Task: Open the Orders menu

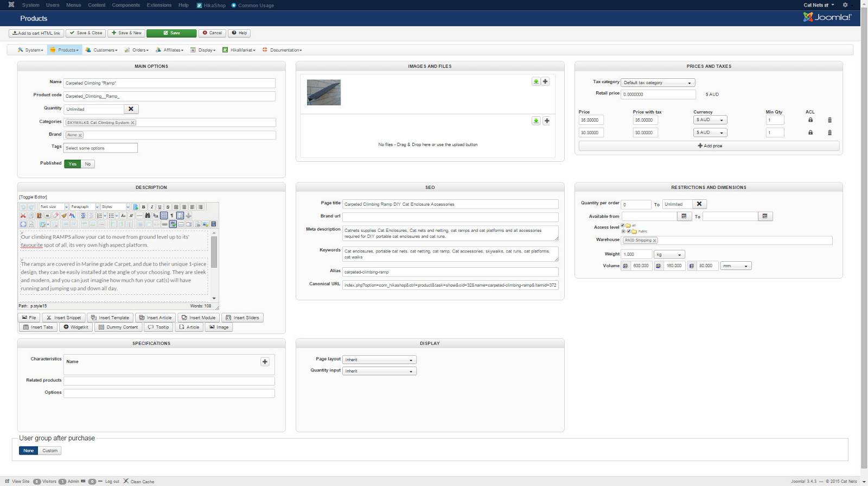Action: point(136,50)
